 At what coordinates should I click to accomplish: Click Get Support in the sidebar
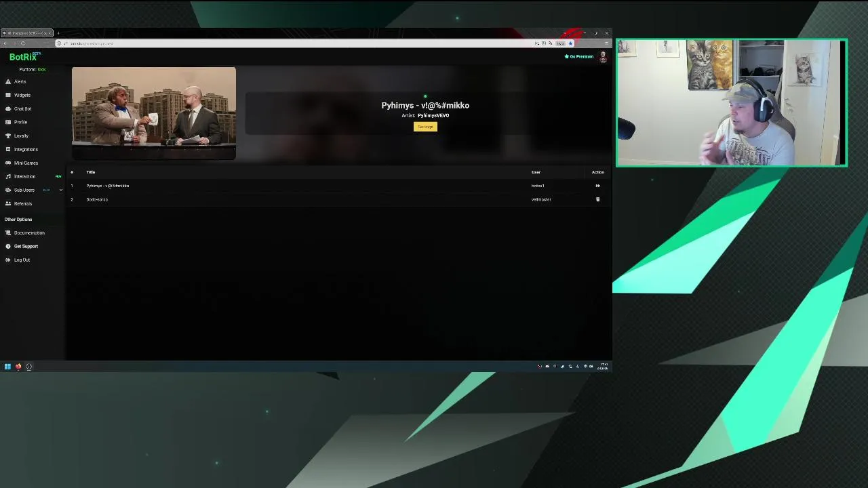[x=26, y=246]
